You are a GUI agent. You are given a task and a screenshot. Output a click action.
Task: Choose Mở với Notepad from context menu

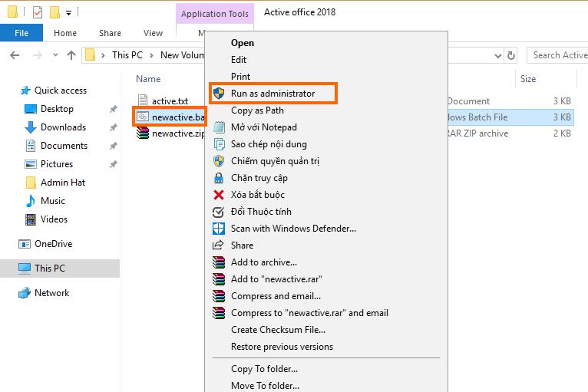point(263,127)
